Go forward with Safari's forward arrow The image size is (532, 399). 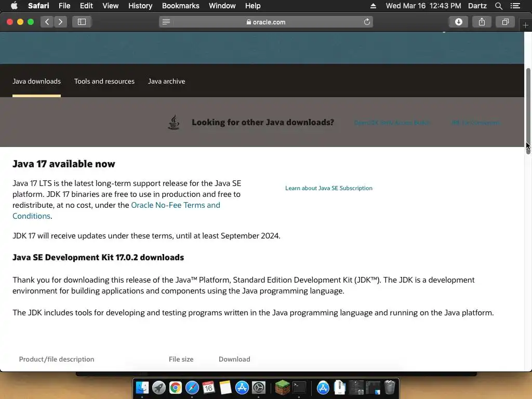[60, 22]
